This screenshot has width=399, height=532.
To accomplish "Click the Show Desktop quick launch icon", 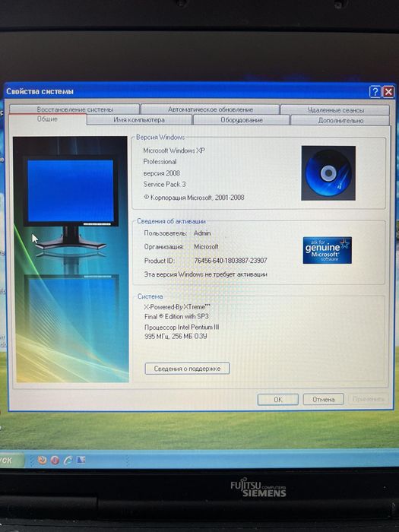I will pos(81,460).
